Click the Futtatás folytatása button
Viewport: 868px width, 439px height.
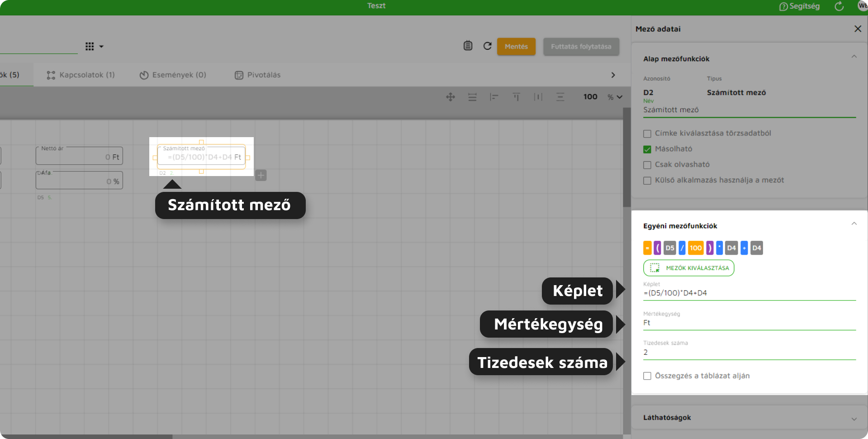(581, 47)
